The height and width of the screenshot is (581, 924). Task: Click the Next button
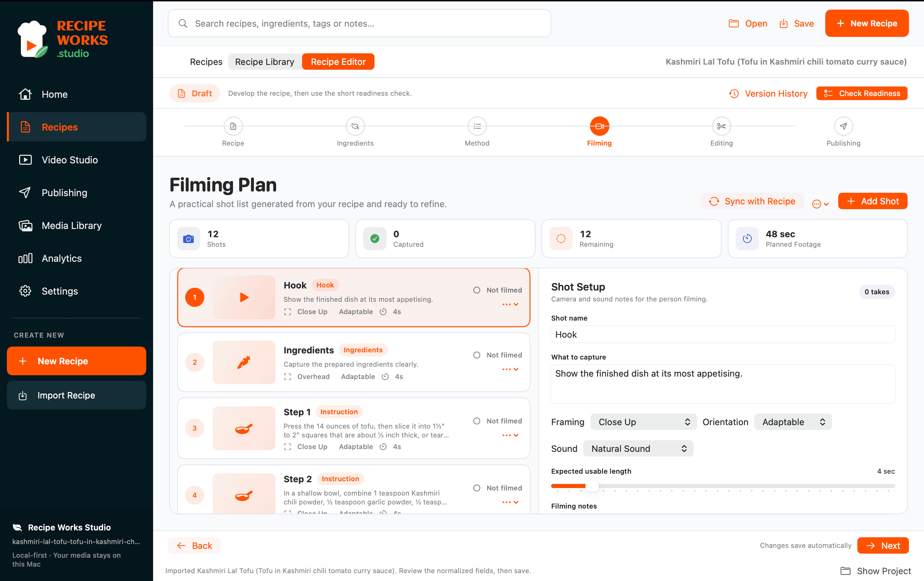pyautogui.click(x=883, y=545)
